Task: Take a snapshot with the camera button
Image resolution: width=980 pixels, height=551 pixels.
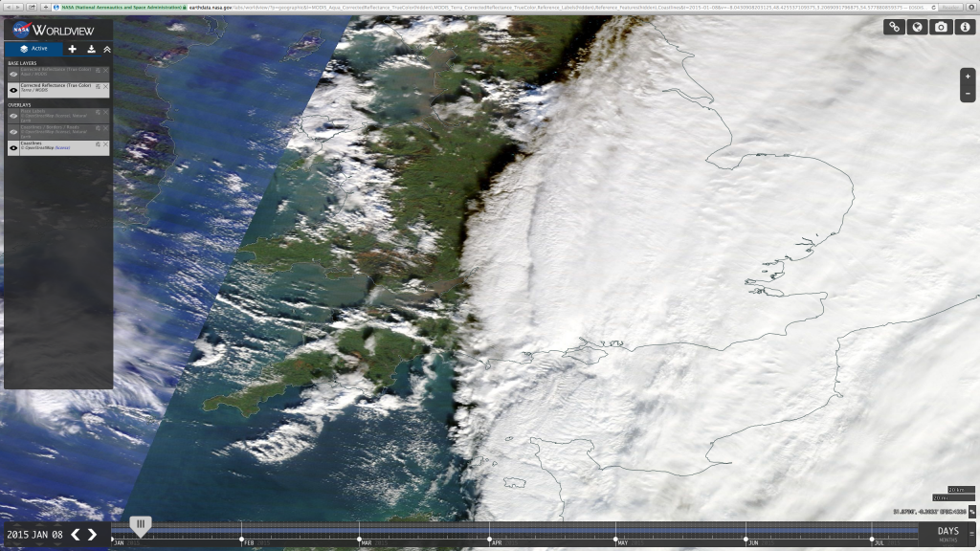Action: (x=942, y=27)
